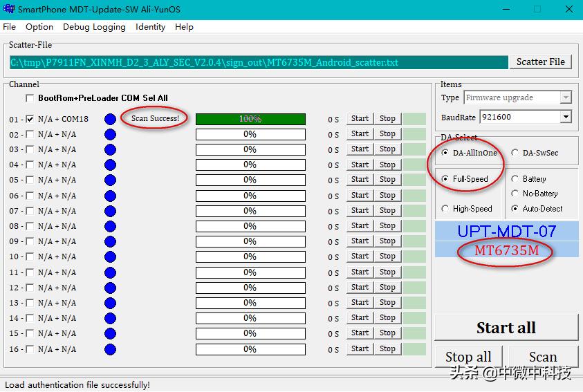
Task: Open the Option menu
Action: coord(39,27)
